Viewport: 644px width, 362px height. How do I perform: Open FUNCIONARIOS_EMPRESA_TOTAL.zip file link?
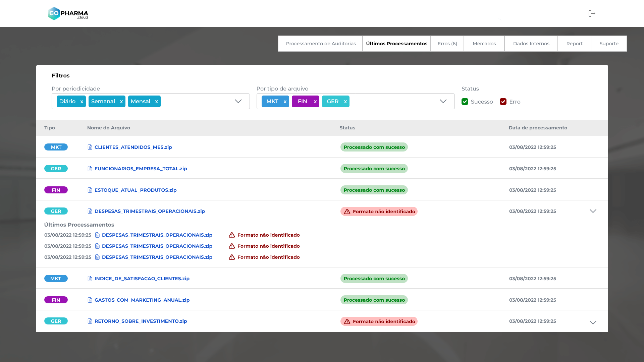point(141,169)
